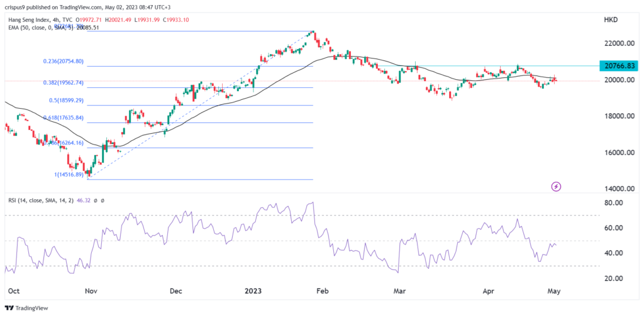The height and width of the screenshot is (316, 644).
Task: Click the Apr label on time axis
Action: coord(487,291)
